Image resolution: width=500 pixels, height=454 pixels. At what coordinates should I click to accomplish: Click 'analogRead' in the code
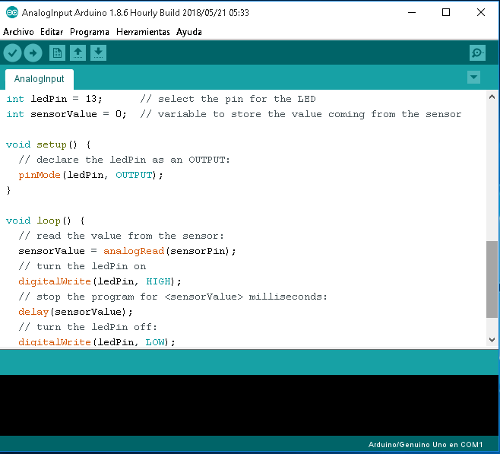click(x=134, y=251)
